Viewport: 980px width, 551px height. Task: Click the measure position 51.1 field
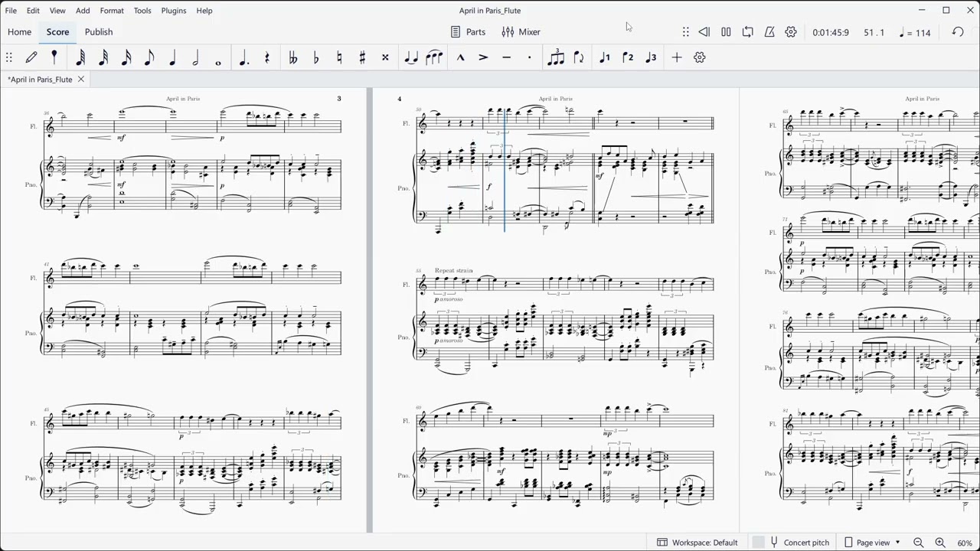874,33
